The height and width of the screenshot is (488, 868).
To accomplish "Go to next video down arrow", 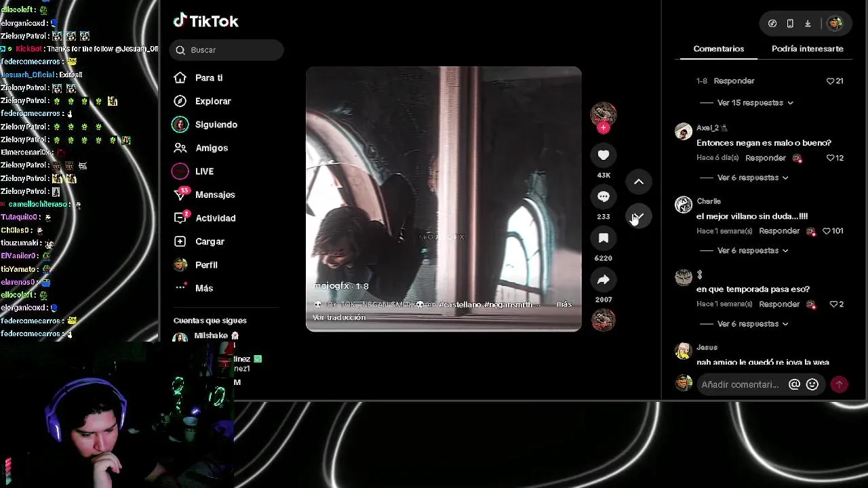I will click(x=638, y=217).
